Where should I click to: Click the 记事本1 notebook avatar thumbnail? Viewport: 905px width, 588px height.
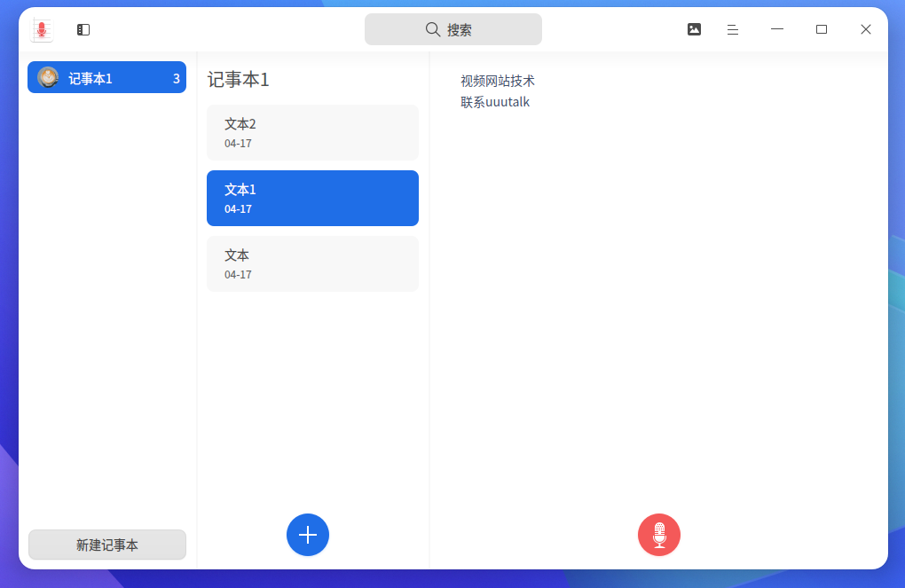tap(48, 77)
